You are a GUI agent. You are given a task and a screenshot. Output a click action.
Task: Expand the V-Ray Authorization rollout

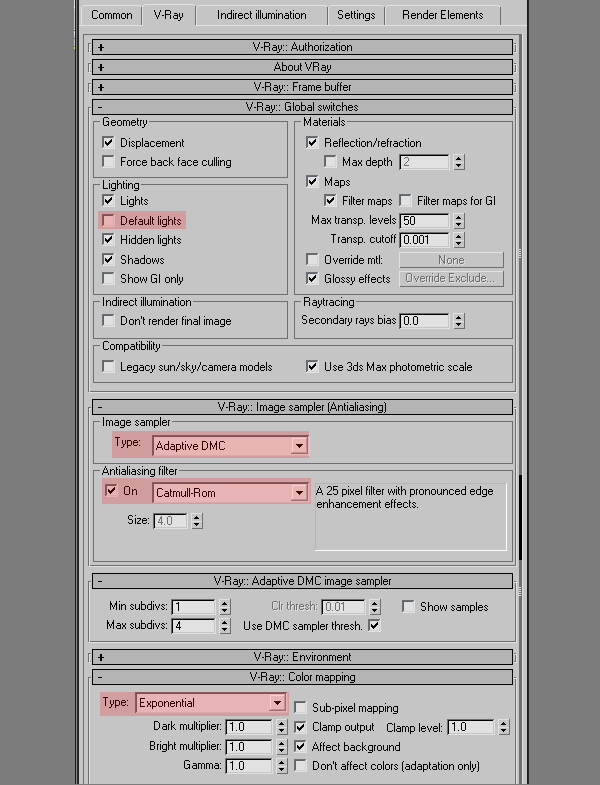click(x=303, y=47)
